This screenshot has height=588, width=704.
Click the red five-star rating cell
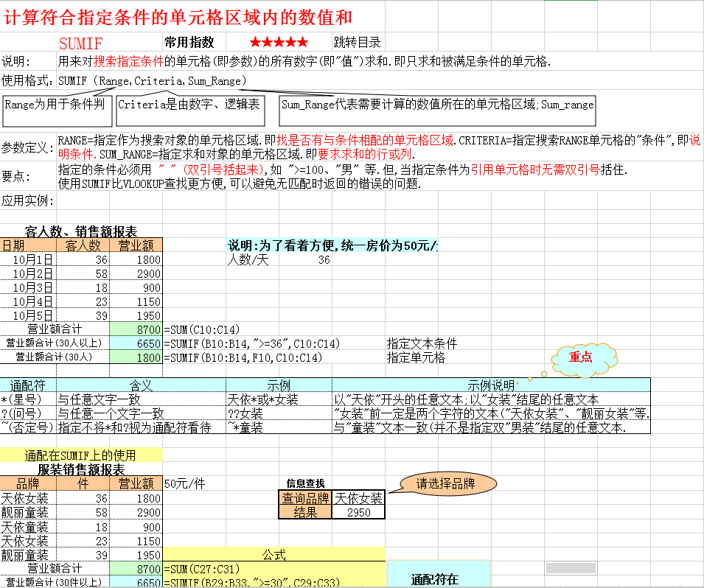279,42
